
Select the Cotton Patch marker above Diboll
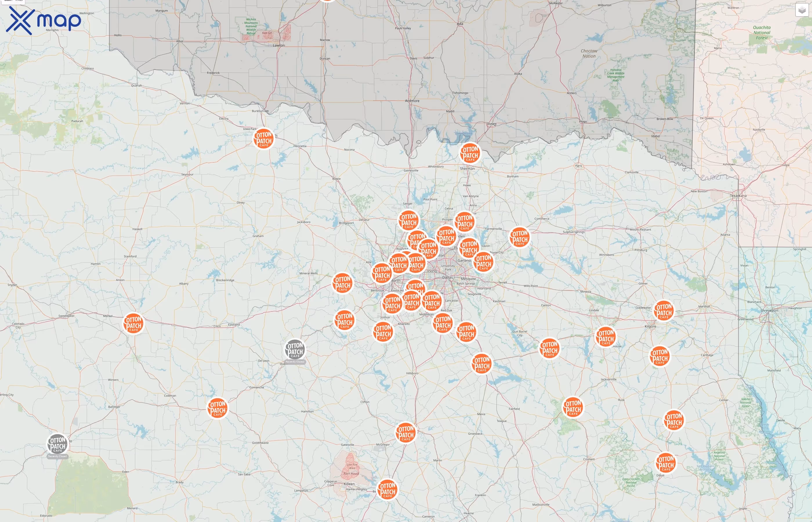[666, 463]
